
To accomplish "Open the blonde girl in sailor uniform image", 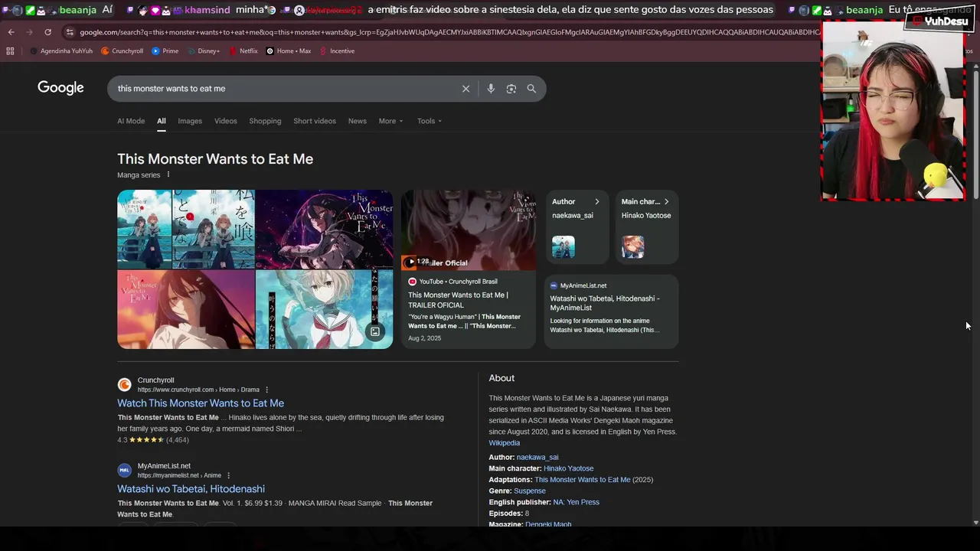I will pyautogui.click(x=325, y=309).
